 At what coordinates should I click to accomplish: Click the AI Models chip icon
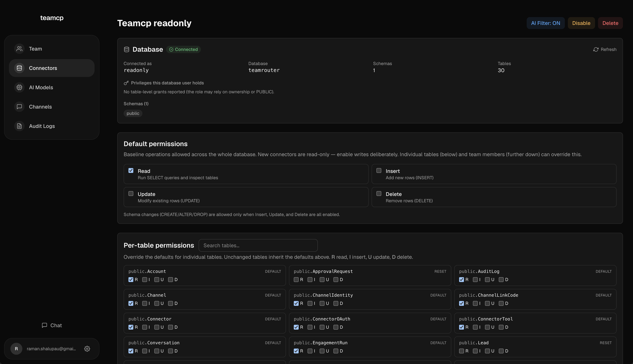click(x=19, y=87)
